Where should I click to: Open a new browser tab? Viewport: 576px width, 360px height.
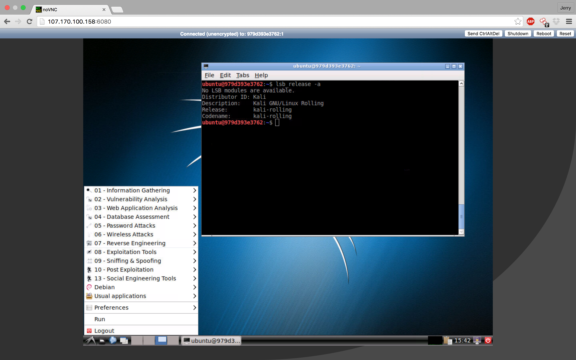117,10
